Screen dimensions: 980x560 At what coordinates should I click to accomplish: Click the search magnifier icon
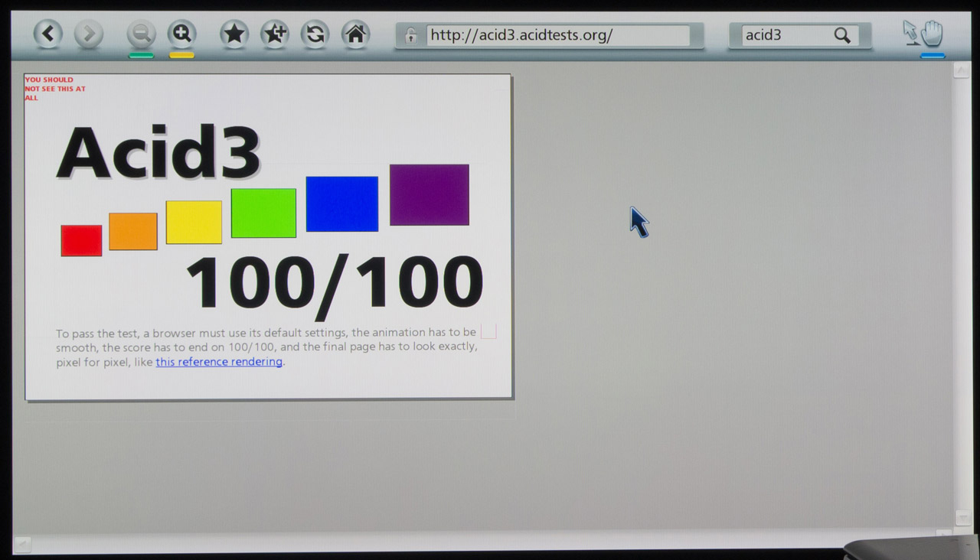coord(842,35)
